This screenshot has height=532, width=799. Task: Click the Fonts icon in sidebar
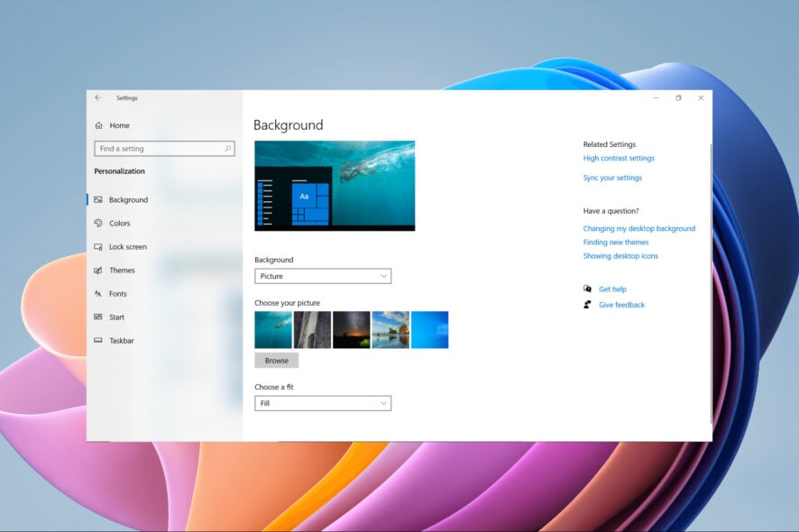[98, 294]
